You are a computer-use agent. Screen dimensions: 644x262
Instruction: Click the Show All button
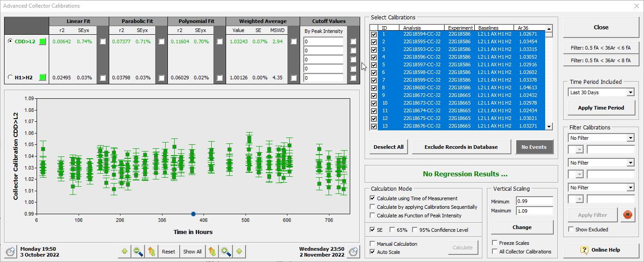point(192,251)
